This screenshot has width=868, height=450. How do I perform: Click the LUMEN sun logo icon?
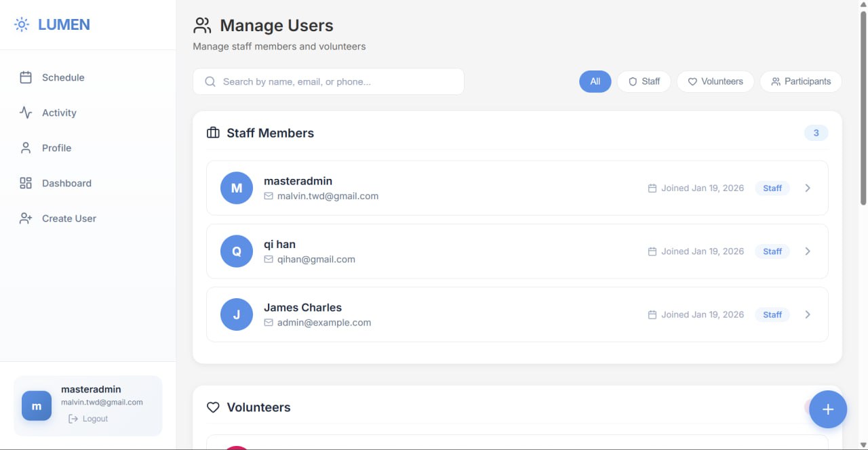point(22,25)
